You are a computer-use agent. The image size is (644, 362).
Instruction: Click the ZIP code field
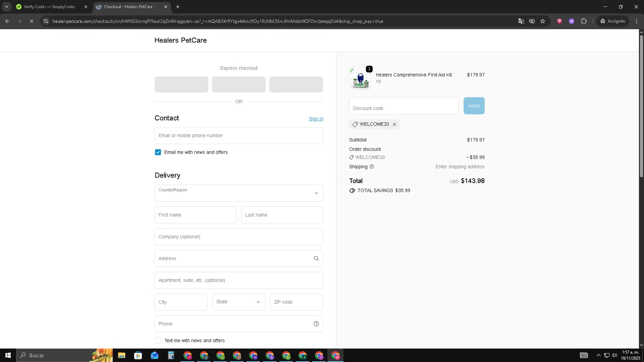[296, 302]
